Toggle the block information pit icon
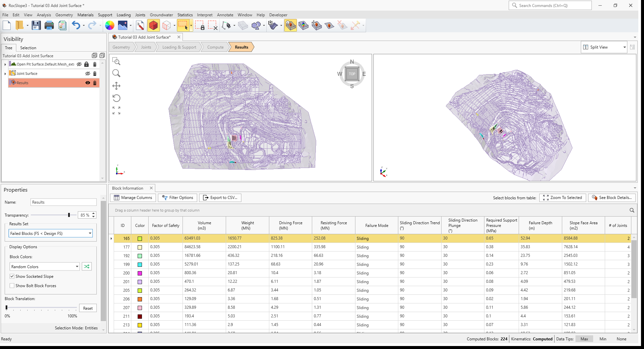644x349 pixels. pos(291,25)
